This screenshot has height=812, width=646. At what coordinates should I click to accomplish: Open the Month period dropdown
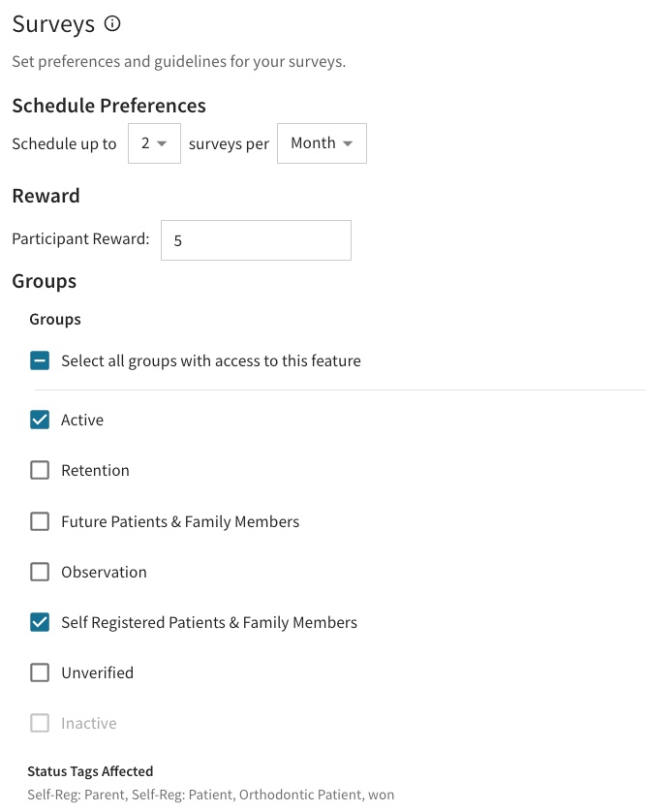[x=322, y=143]
